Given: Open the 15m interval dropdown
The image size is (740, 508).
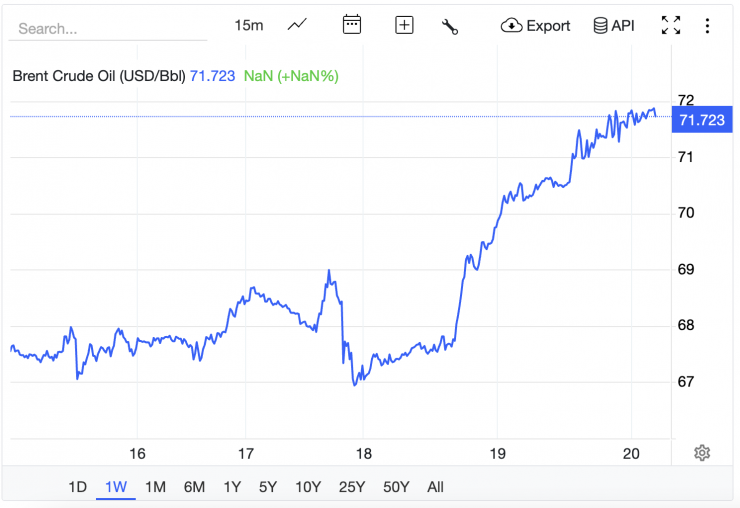Looking at the screenshot, I should click(249, 25).
